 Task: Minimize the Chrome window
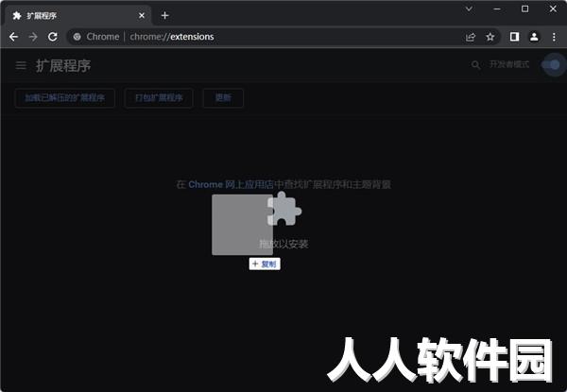(497, 9)
